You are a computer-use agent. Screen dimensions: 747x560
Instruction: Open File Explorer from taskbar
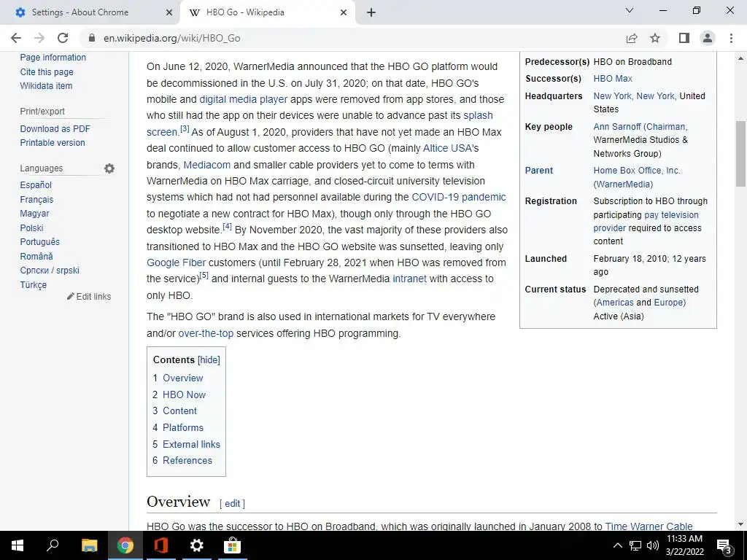[x=89, y=545]
